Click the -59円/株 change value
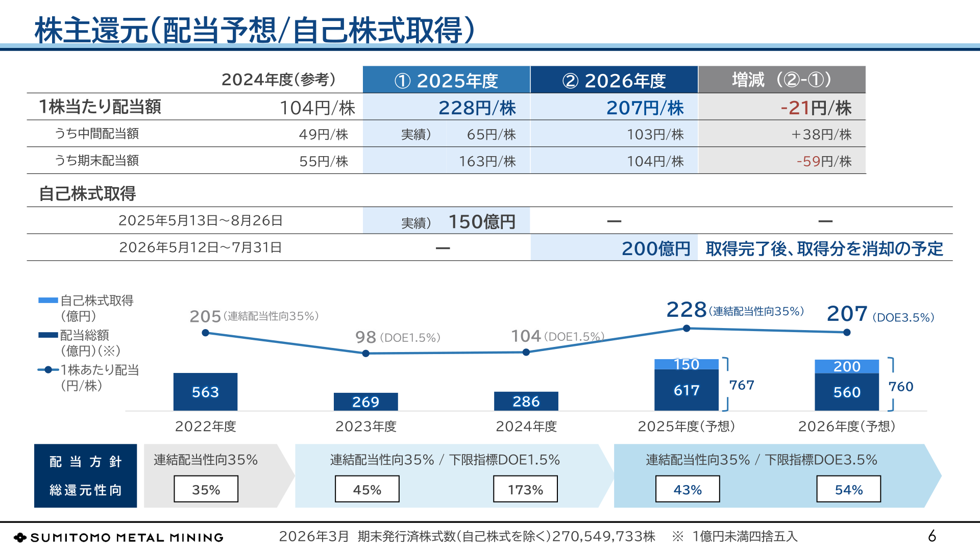Screen dimensions: 980x551 824,161
